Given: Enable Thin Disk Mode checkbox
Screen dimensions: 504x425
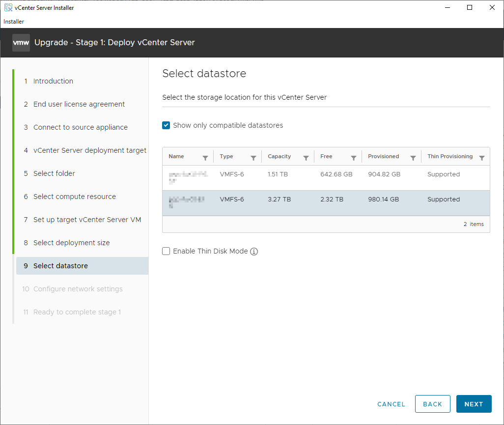Looking at the screenshot, I should 166,251.
